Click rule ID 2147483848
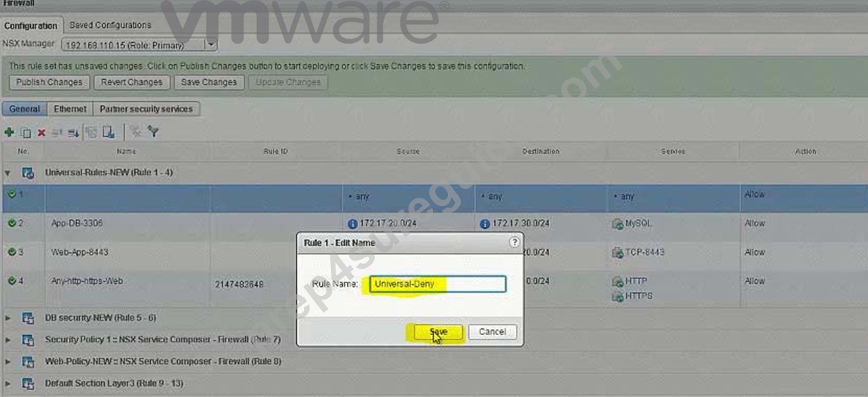This screenshot has height=397, width=868. click(x=239, y=285)
